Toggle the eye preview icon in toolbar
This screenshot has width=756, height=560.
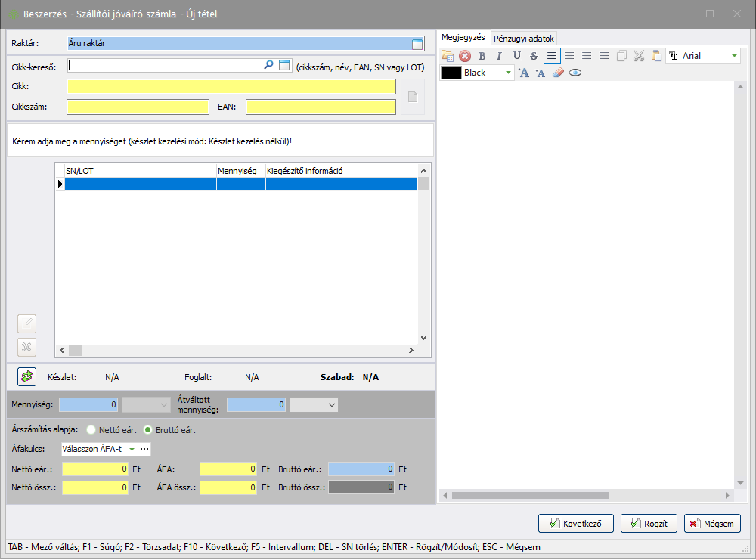point(575,73)
